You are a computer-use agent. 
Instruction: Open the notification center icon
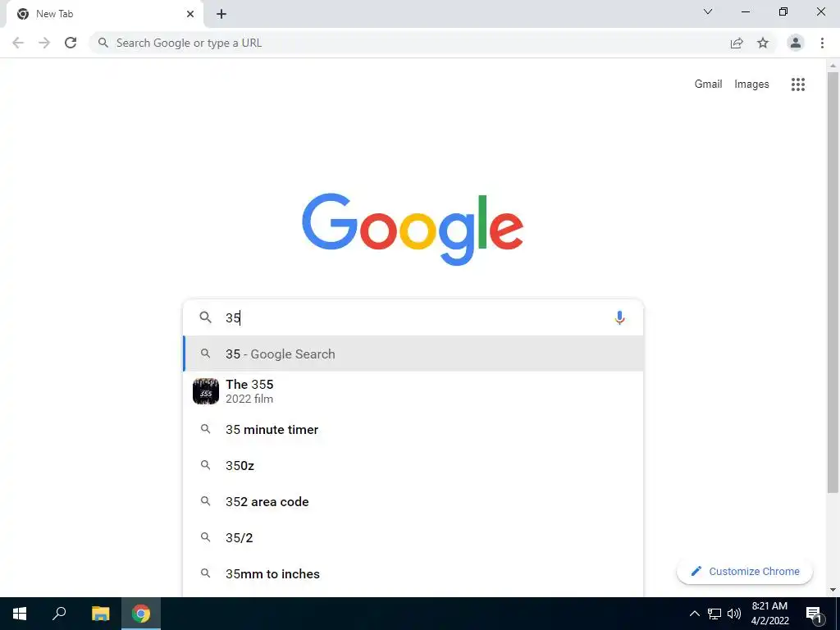coord(813,614)
